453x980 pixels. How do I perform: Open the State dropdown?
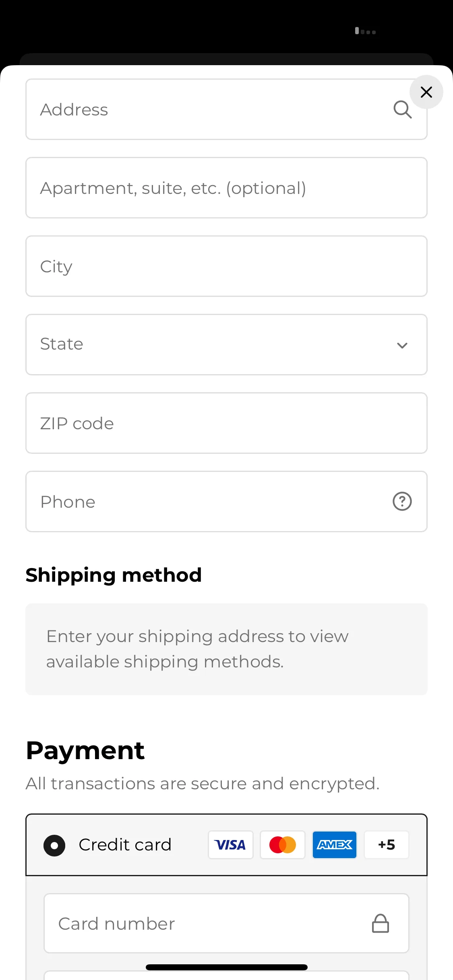pyautogui.click(x=226, y=345)
